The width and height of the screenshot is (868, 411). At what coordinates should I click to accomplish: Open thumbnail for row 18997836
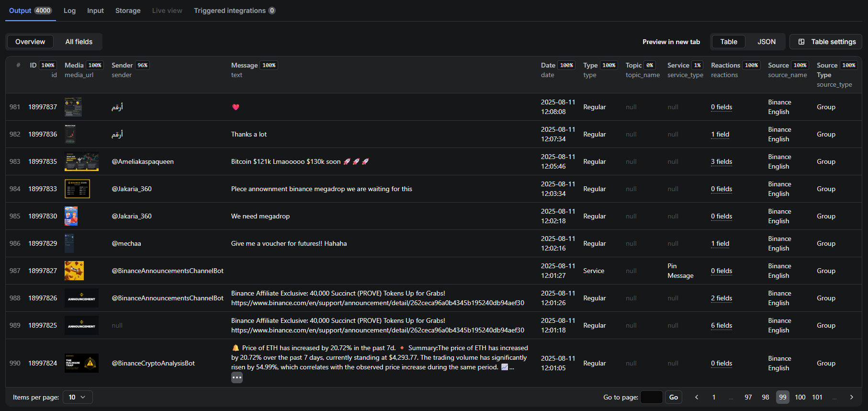[70, 134]
